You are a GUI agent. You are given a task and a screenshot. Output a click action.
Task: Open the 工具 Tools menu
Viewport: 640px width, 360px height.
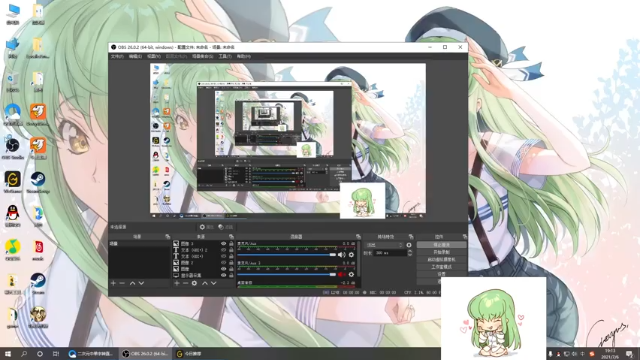coord(225,56)
